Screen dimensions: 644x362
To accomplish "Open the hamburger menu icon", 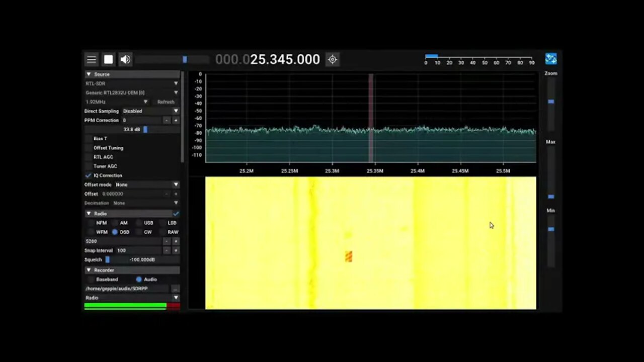I will click(91, 59).
